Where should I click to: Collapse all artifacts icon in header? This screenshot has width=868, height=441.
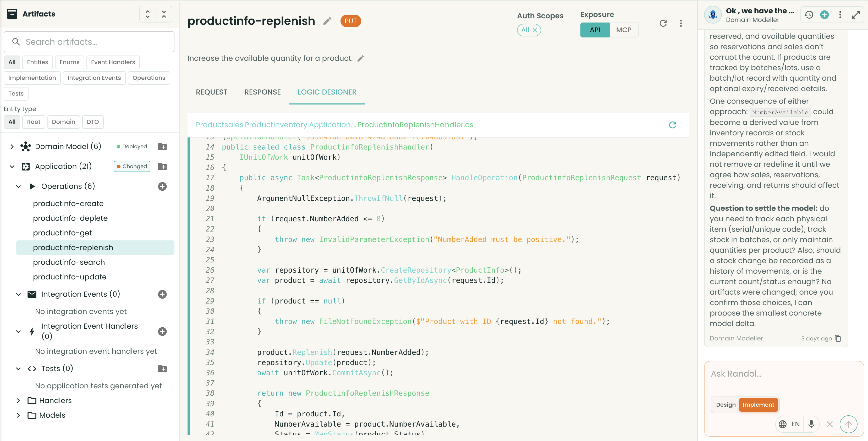[164, 14]
